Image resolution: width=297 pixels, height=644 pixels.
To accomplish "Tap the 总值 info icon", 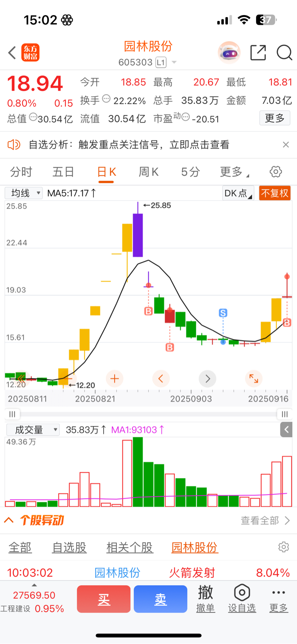I will (x=33, y=117).
